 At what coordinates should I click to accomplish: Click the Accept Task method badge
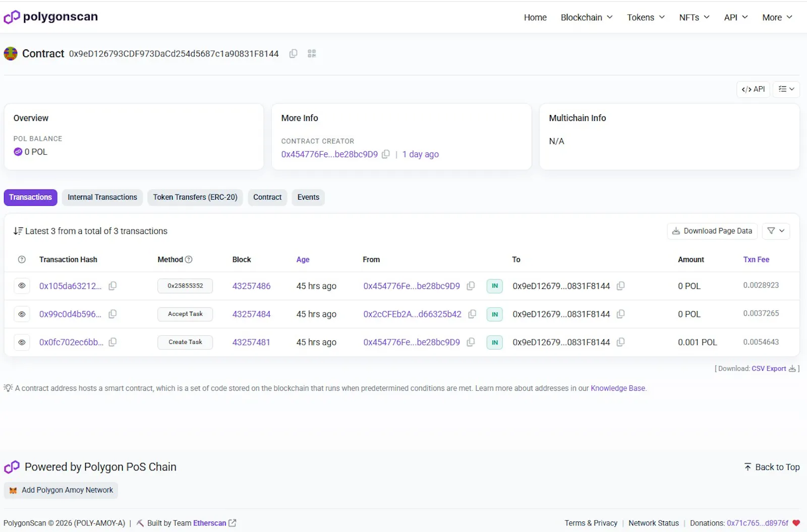[x=185, y=314]
